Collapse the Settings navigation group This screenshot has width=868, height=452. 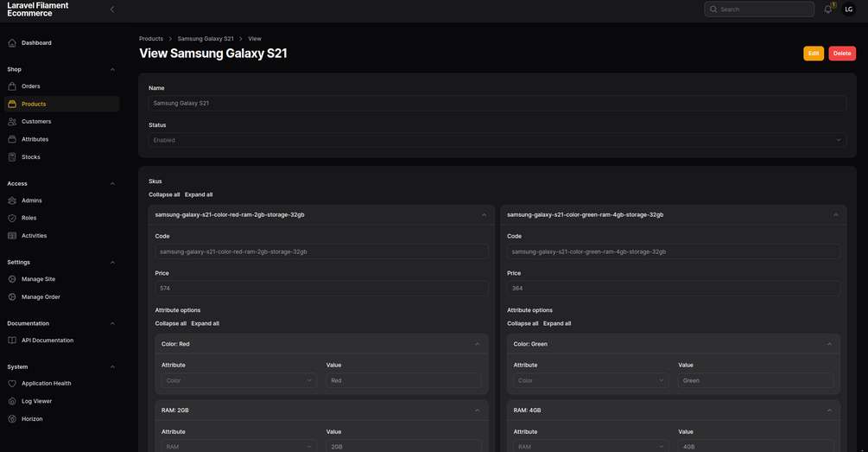[112, 262]
